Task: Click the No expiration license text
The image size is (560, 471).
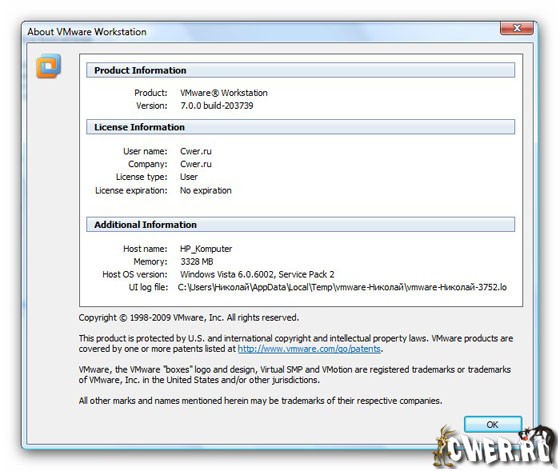Action: pos(206,190)
